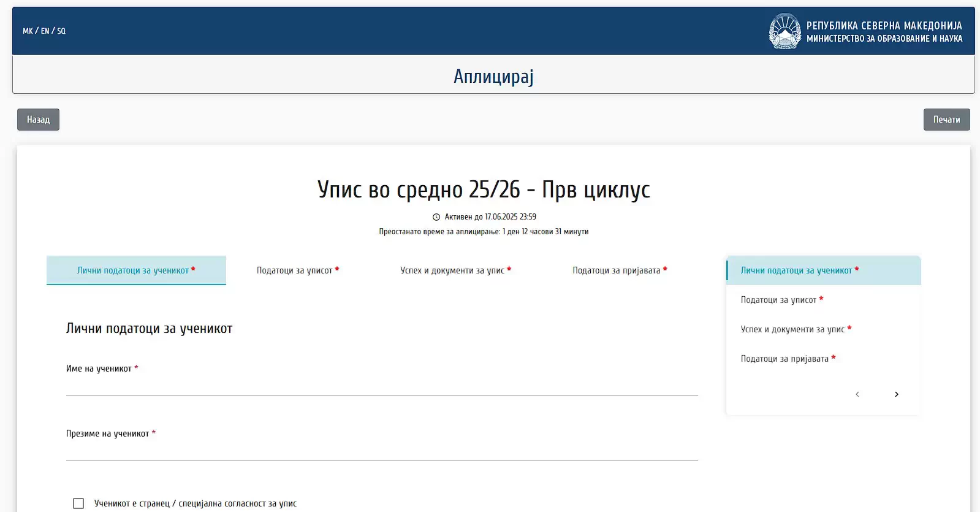
Task: Select Податоци за пријавата in side panel
Action: (824, 359)
